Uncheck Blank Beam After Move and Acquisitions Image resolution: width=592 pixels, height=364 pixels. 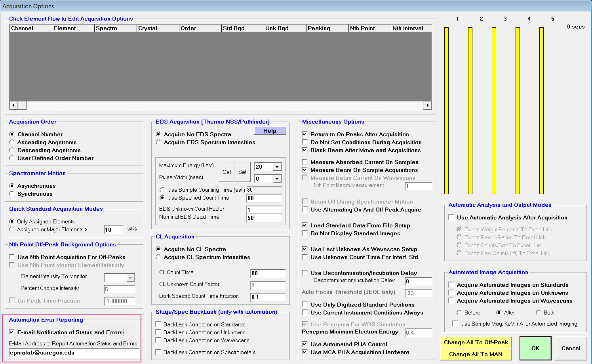305,150
